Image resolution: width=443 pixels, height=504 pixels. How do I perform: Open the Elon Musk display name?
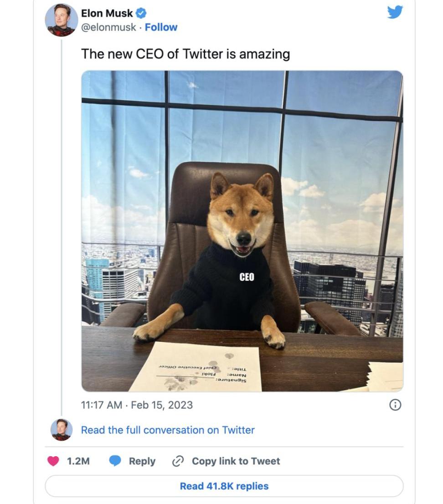coord(107,13)
